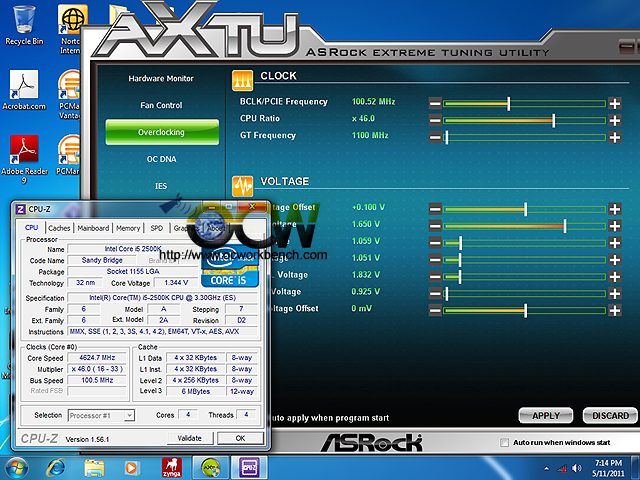Increase GT Frequency with plus button
640x480 pixels.
coord(614,137)
